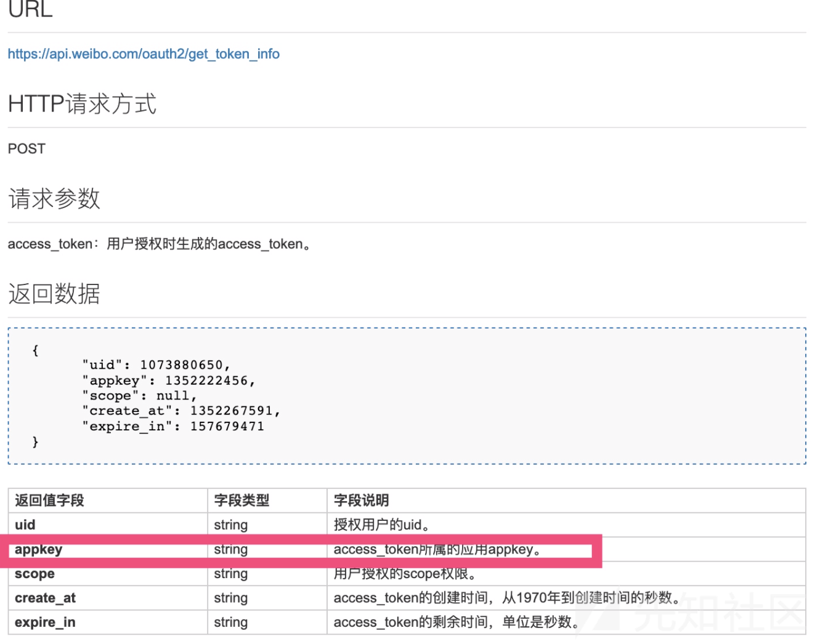Screen dimensions: 823x644
Task: Click the "scope": null line
Action: coord(139,396)
